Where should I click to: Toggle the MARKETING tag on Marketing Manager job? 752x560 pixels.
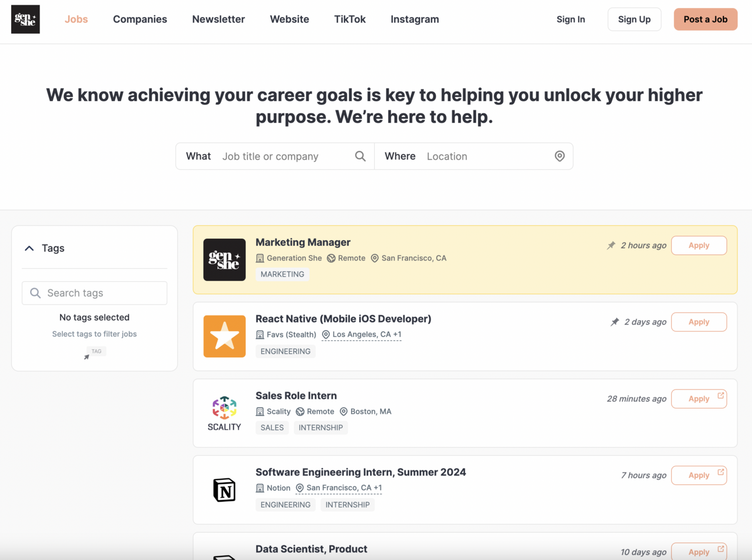[x=282, y=274]
